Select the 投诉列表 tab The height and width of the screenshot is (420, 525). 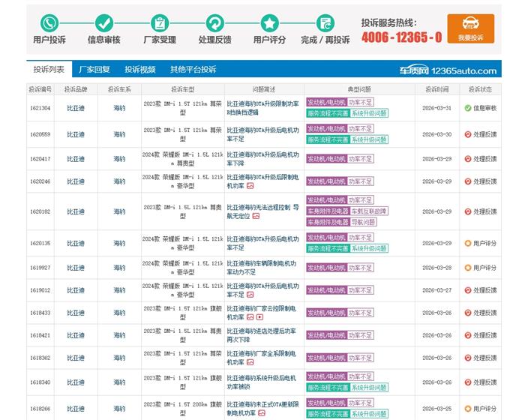click(49, 70)
